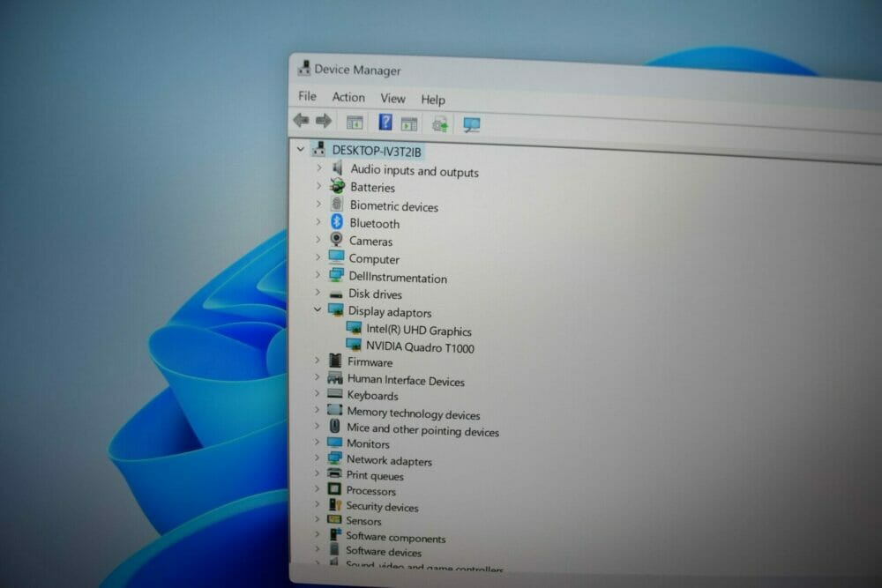Viewport: 882px width, 588px height.
Task: Select the "Network adapters" label
Action: point(389,460)
